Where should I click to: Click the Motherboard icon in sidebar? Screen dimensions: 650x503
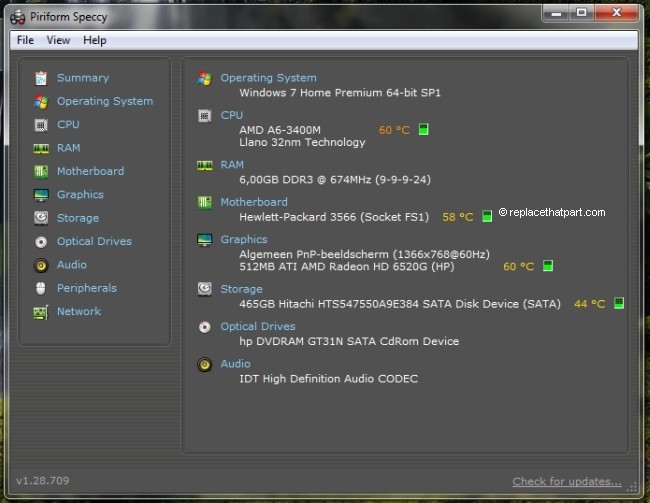point(41,171)
